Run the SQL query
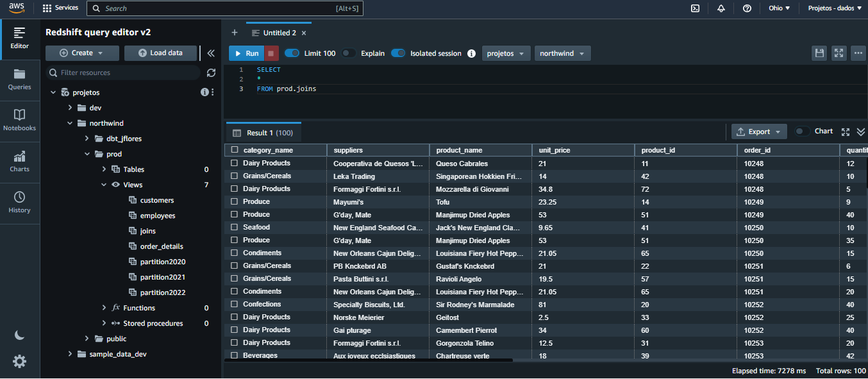Image resolution: width=868 pixels, height=379 pixels. pos(246,53)
